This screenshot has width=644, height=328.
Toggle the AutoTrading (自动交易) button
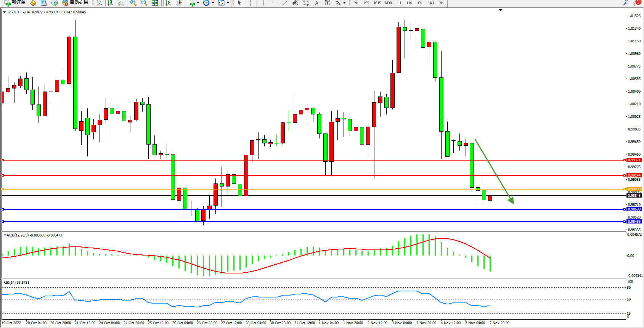pos(75,3)
